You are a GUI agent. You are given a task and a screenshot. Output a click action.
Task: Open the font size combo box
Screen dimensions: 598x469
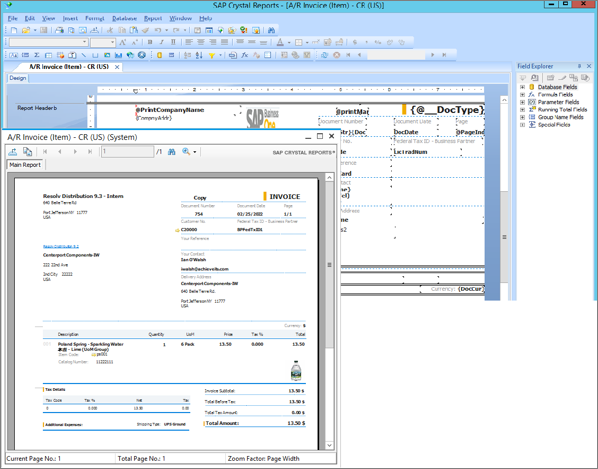[103, 42]
